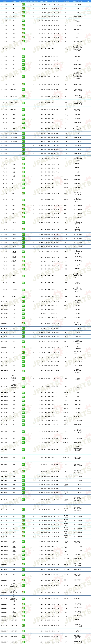The image size is (91, 644).
Task: Click fuel icon in 405 BREAK 4E body row
Action: pos(23,616)
